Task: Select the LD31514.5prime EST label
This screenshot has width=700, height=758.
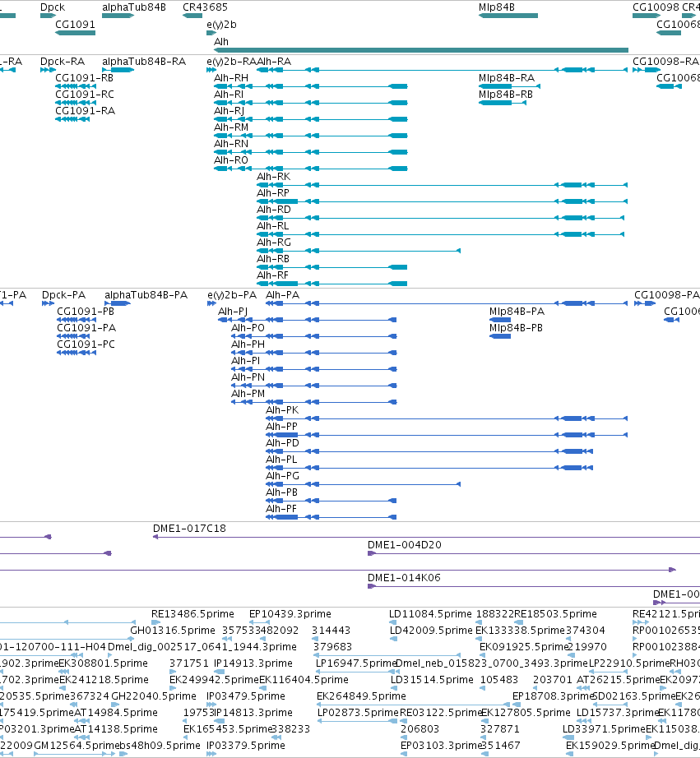Action: point(432,680)
